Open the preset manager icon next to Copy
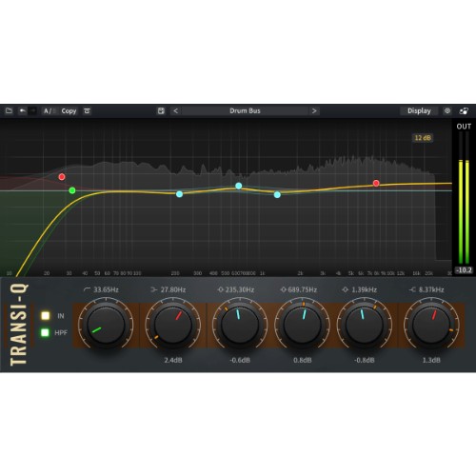476x476 pixels. click(x=87, y=111)
